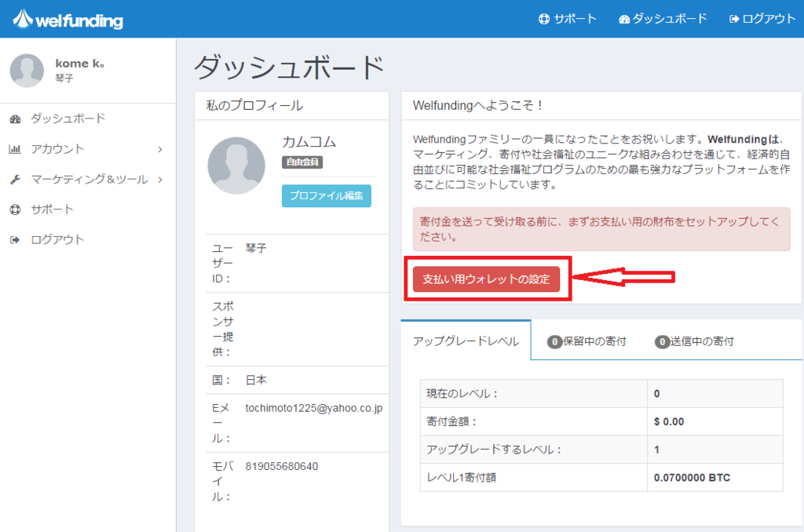
Task: Click the kome k. sidebar avatar
Action: [27, 71]
